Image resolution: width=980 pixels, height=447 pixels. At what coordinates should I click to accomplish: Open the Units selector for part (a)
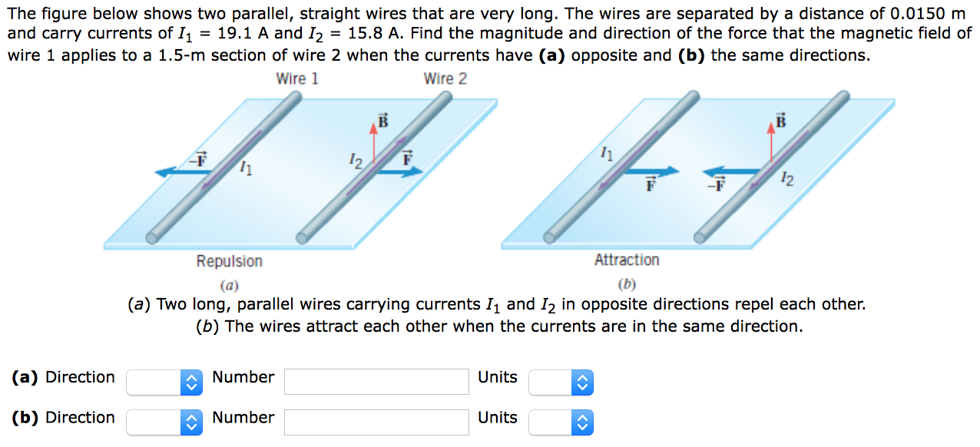click(x=560, y=382)
